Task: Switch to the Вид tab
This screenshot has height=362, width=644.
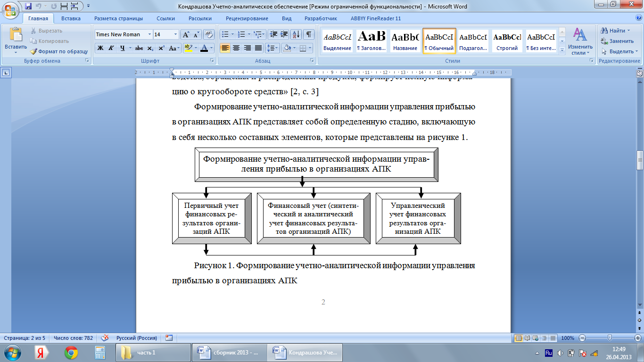Action: (287, 18)
